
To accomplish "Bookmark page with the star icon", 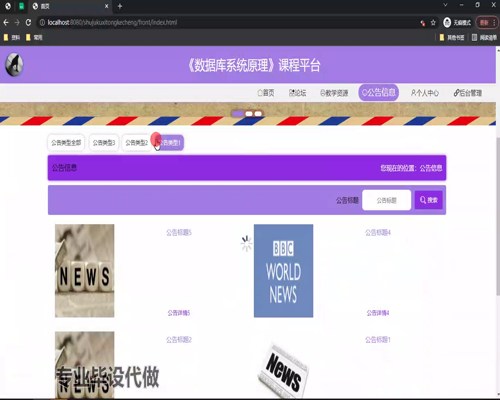I will [x=433, y=23].
